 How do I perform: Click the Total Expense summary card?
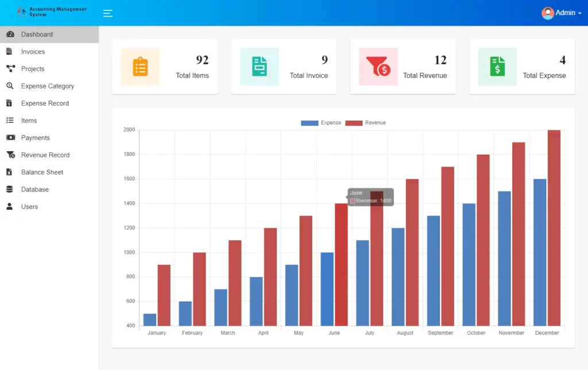[x=520, y=66]
